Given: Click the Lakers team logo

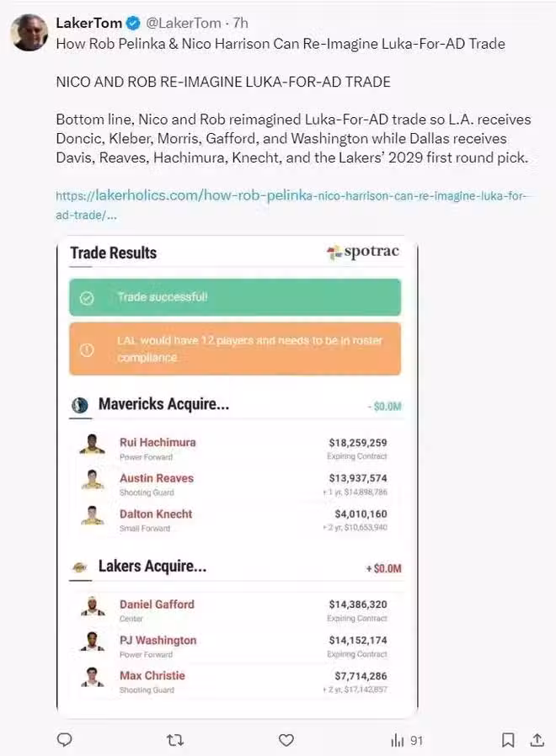Looking at the screenshot, I should coord(80,567).
